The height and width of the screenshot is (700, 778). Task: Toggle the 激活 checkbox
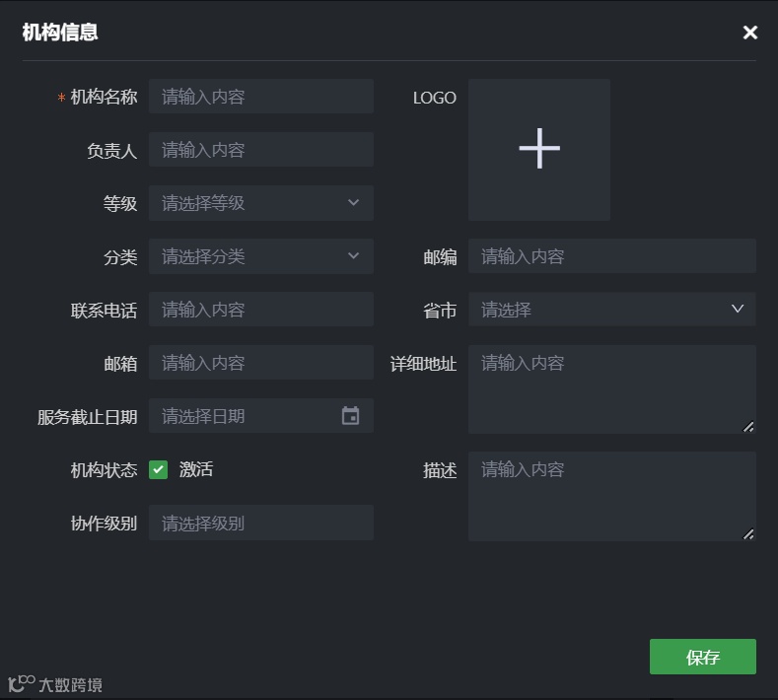pyautogui.click(x=159, y=469)
